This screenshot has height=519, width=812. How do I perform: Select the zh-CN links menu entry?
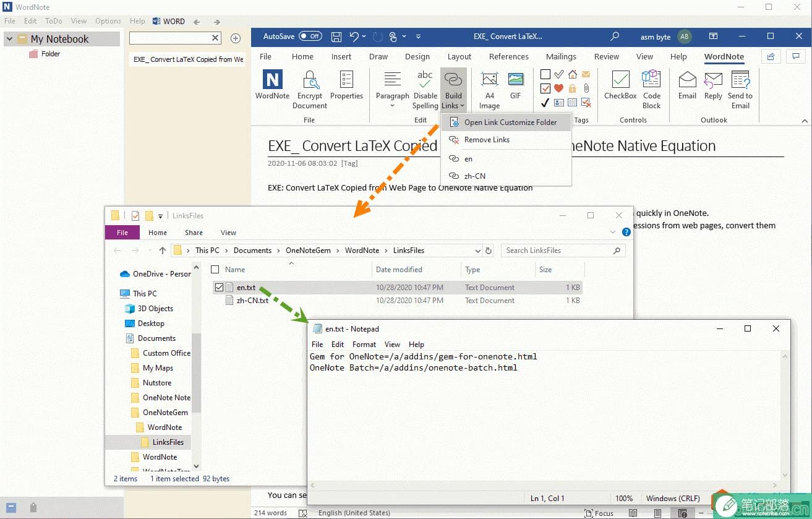pos(506,176)
